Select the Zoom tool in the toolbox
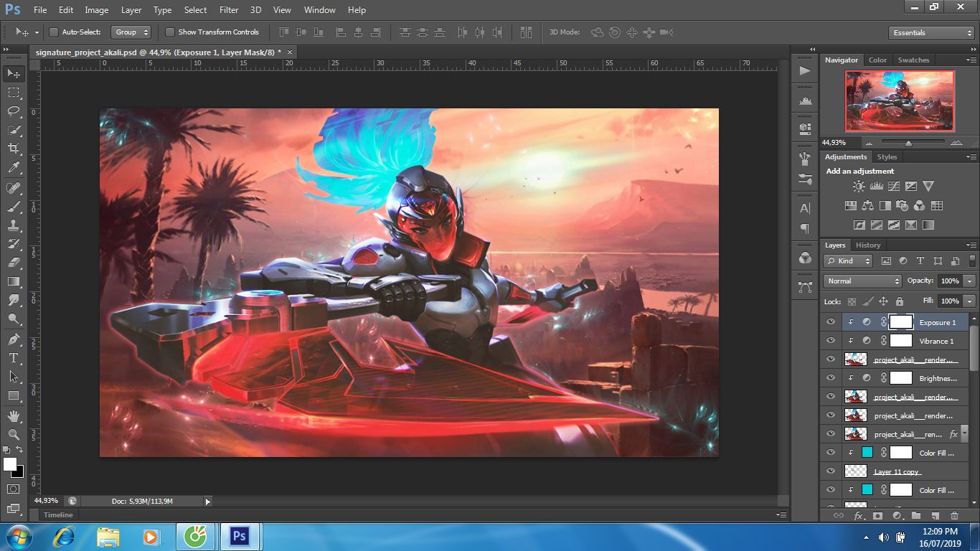This screenshot has width=980, height=551. pos(14,434)
